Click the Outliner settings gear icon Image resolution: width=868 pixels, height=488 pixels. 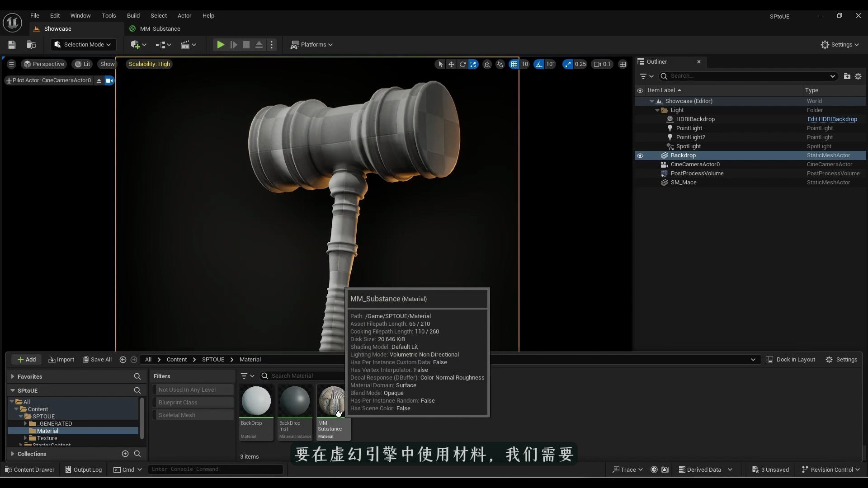point(858,76)
